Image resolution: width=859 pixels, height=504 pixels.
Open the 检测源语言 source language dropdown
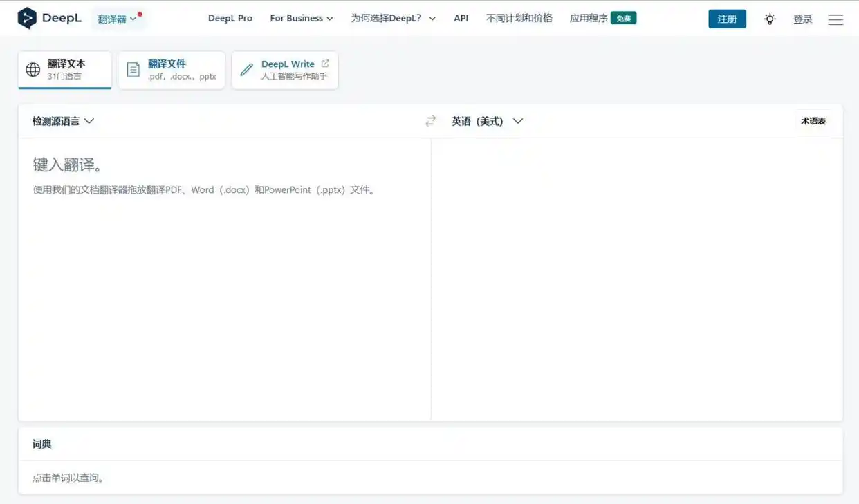point(62,120)
